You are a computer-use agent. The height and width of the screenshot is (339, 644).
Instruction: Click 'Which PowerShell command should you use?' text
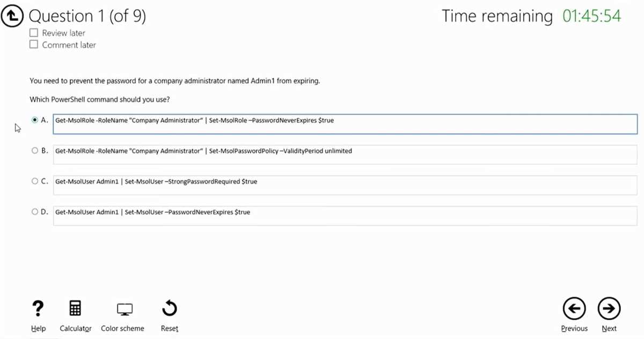pos(100,99)
